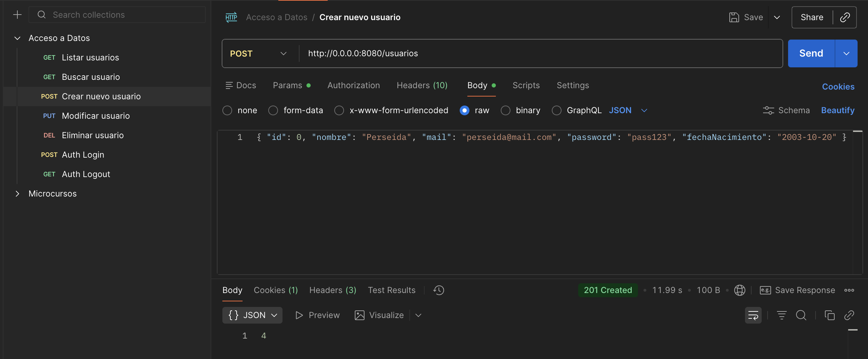Open the Cookies link
This screenshot has width=868, height=359.
click(838, 87)
